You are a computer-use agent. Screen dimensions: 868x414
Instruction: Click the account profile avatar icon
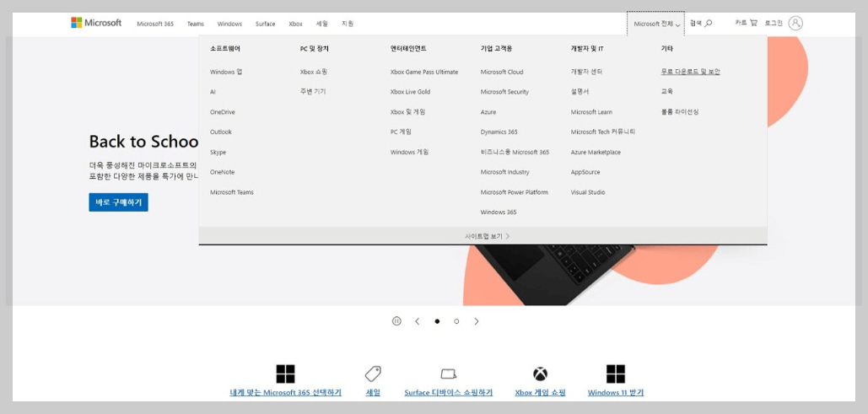click(x=795, y=24)
